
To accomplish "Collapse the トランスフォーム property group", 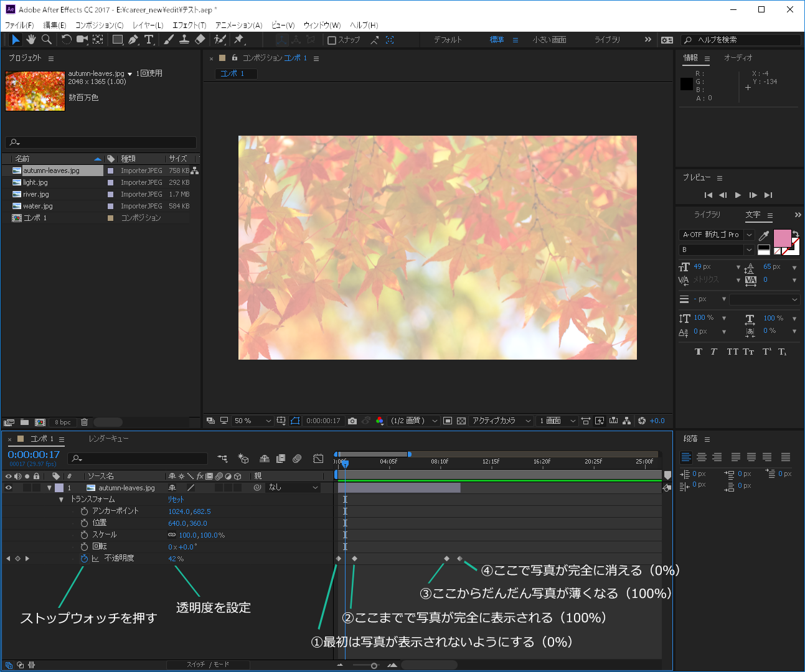I will [61, 500].
